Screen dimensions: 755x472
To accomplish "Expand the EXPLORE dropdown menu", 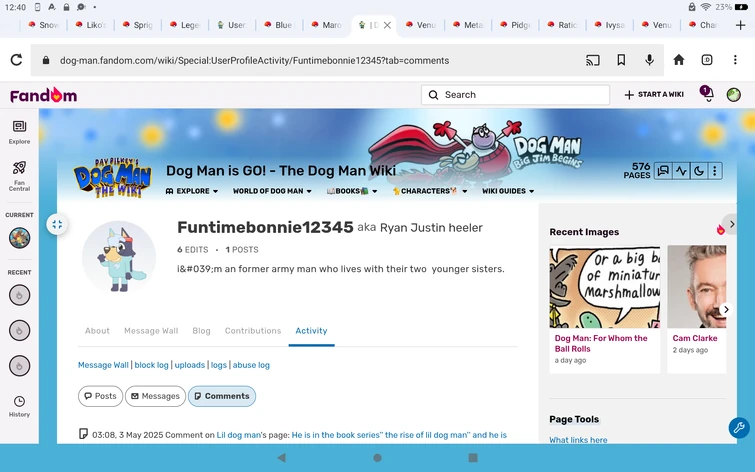I will point(192,191).
